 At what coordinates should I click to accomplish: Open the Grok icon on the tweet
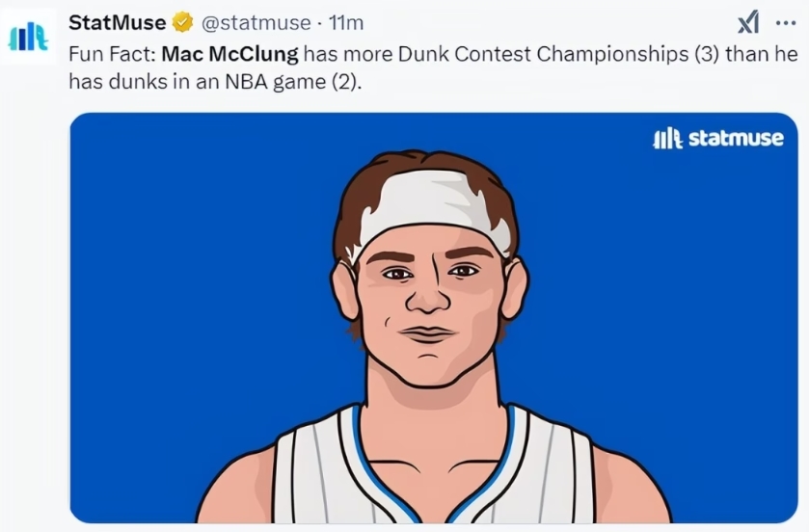[747, 22]
